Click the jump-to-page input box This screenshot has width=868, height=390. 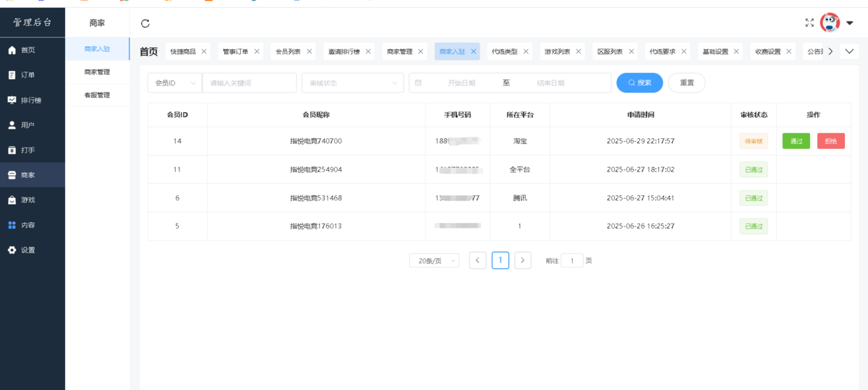[x=572, y=260]
